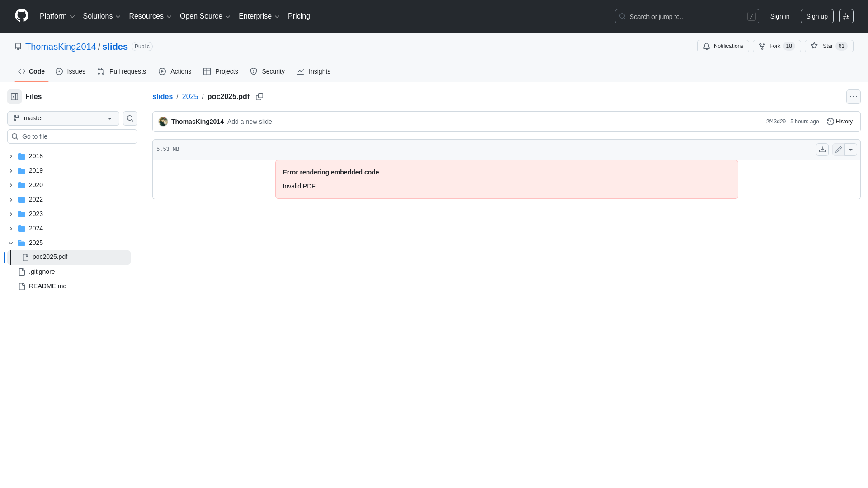This screenshot has height=488, width=868.
Task: Open the more options ellipsis menu
Action: (854, 96)
